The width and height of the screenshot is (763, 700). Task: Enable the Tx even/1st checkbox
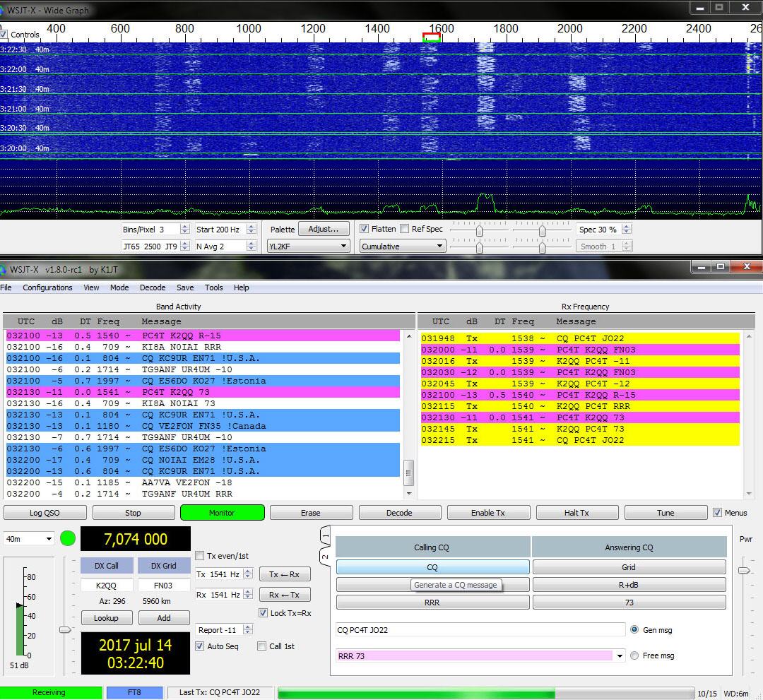(200, 556)
